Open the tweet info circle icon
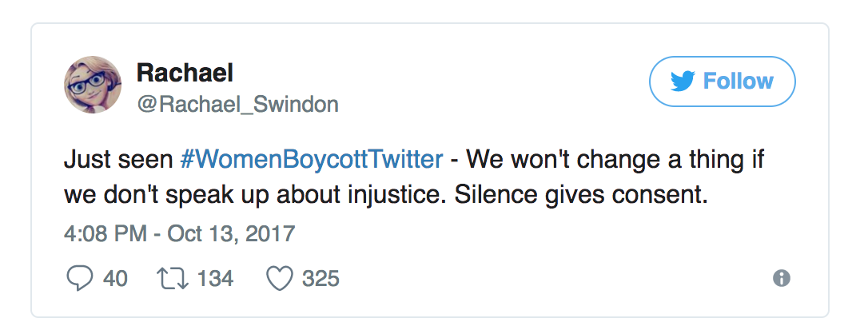868x334 pixels. (782, 278)
